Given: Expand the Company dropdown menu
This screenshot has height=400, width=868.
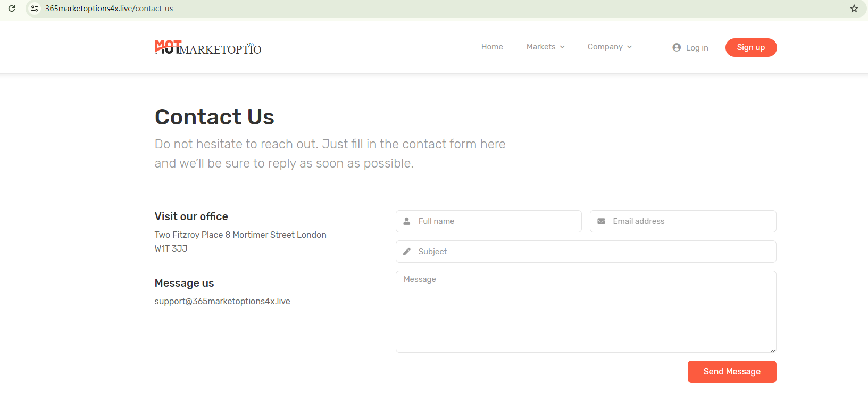Looking at the screenshot, I should pyautogui.click(x=610, y=47).
